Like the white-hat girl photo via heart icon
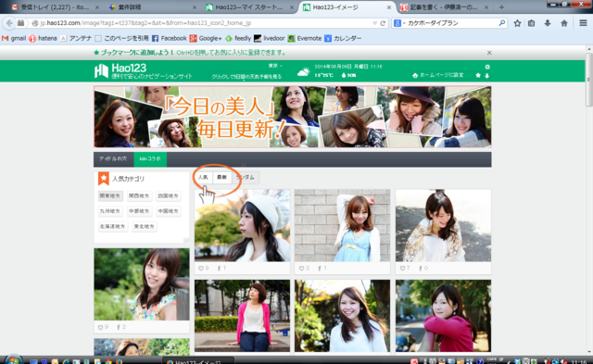This screenshot has height=364, width=593. [x=201, y=269]
